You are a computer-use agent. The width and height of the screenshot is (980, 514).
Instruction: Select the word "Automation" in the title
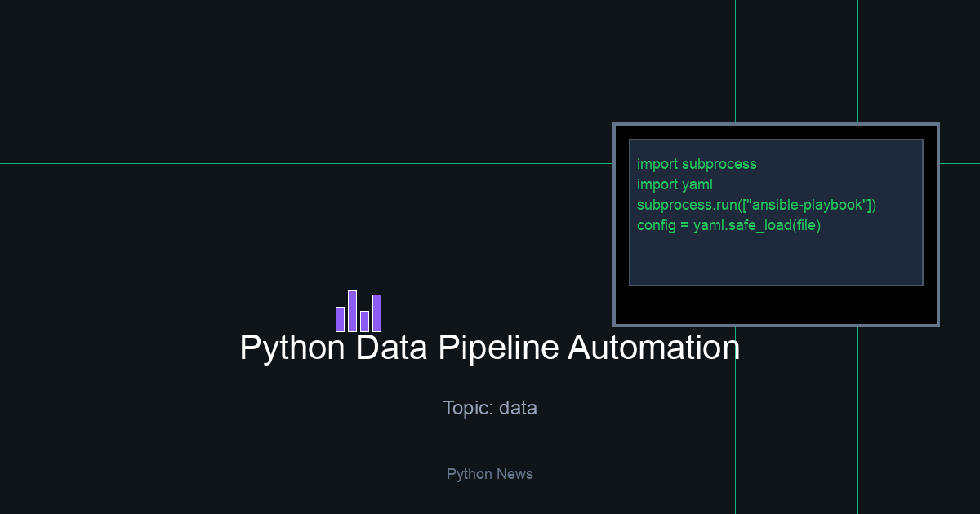[653, 348]
